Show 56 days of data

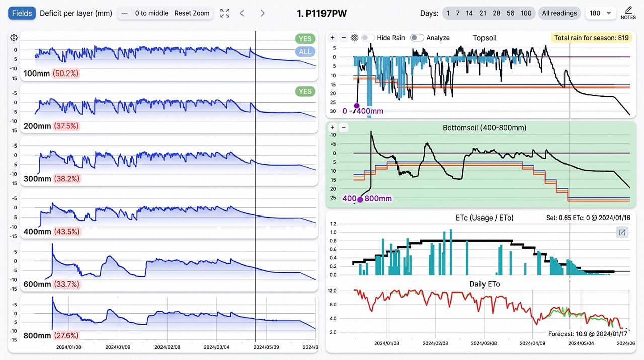click(x=510, y=13)
